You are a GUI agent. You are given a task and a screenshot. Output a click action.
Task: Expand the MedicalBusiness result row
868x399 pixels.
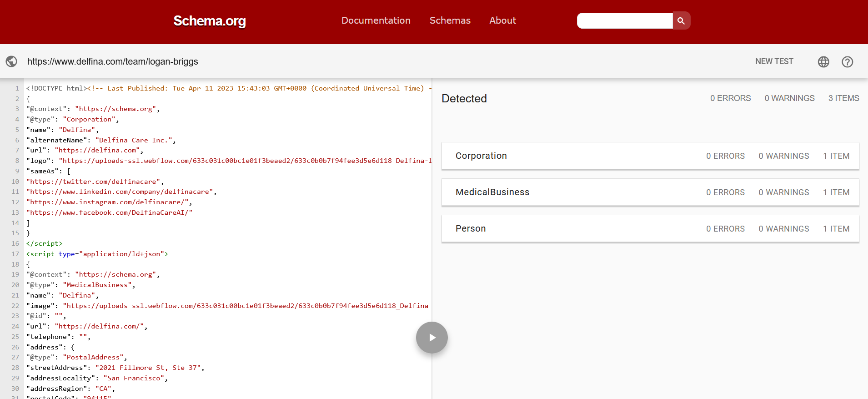point(650,192)
